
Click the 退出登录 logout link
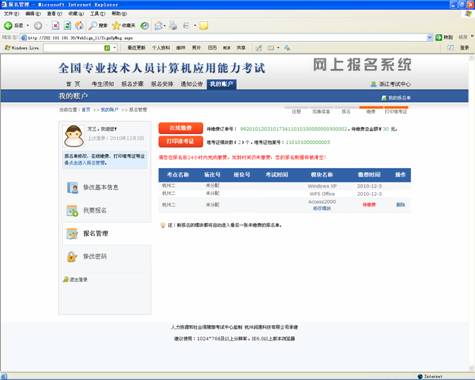78,280
